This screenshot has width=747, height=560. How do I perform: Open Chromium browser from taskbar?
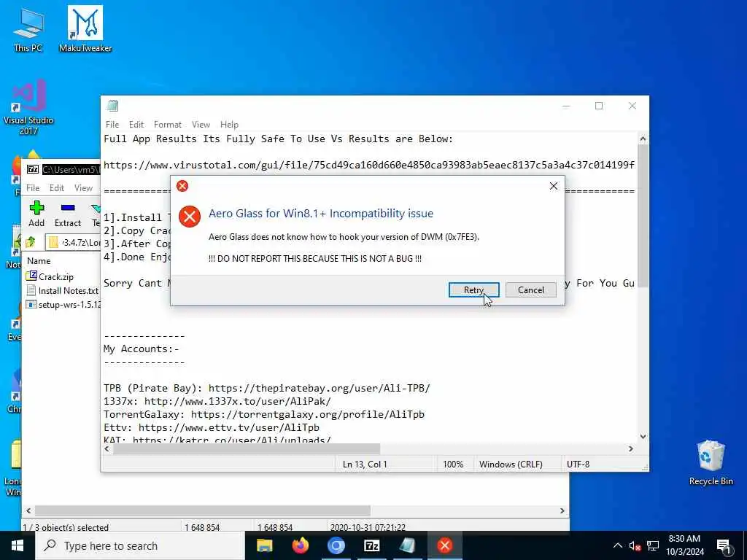pyautogui.click(x=336, y=545)
